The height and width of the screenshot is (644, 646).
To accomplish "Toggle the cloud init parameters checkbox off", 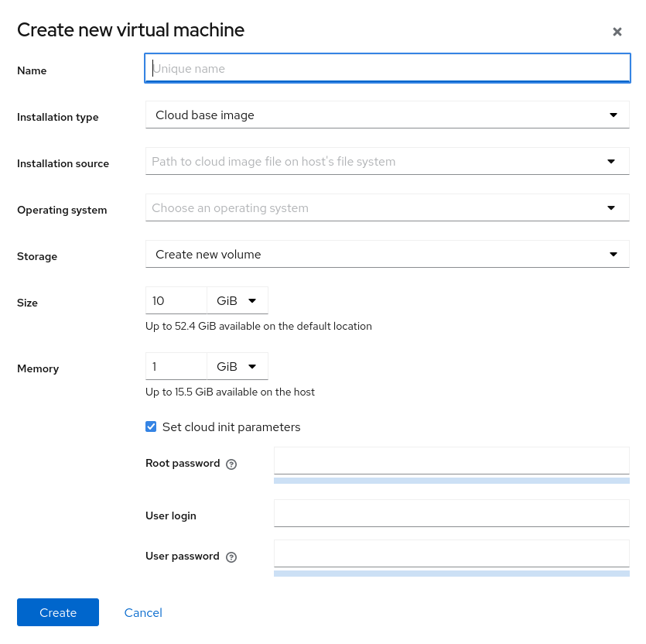I will tap(151, 426).
